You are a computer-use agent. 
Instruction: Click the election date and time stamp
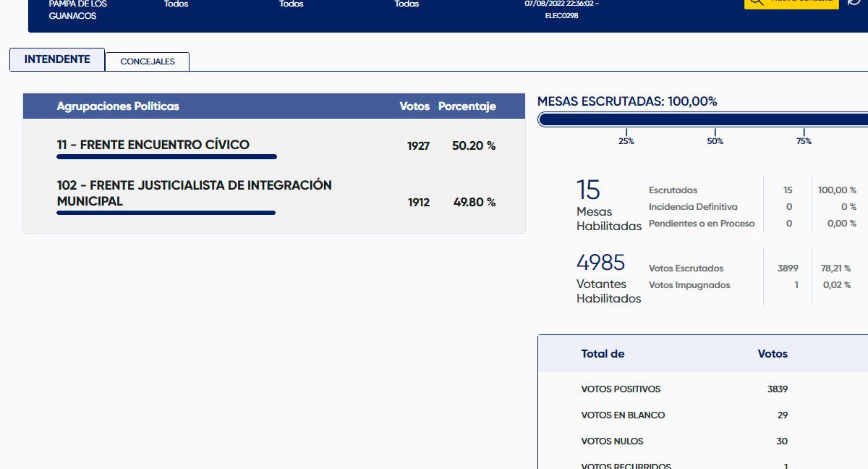coord(561,4)
